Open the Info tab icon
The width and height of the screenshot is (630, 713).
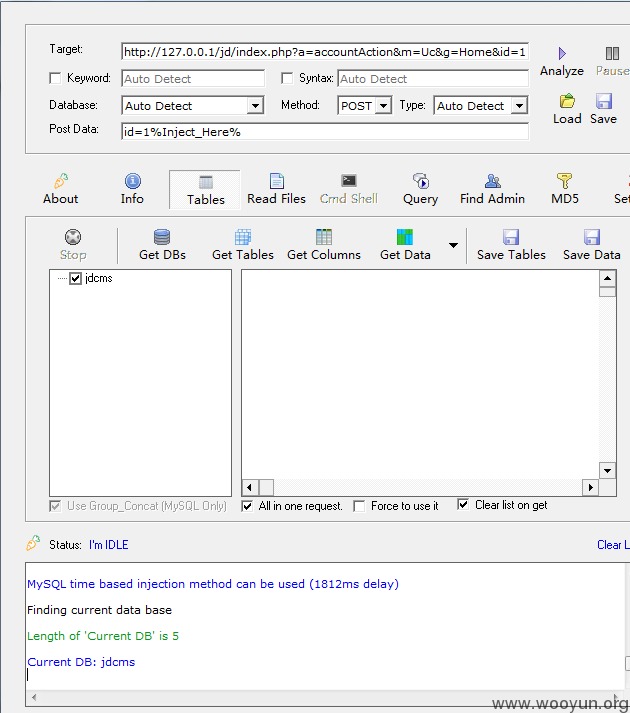click(132, 181)
